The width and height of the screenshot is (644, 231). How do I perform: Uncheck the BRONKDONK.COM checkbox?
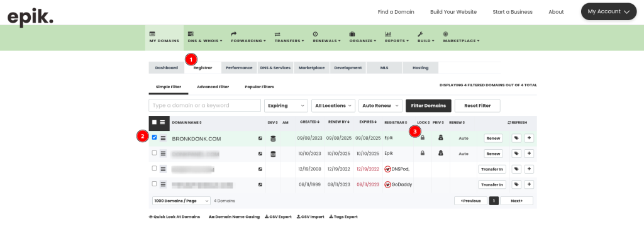(155, 137)
